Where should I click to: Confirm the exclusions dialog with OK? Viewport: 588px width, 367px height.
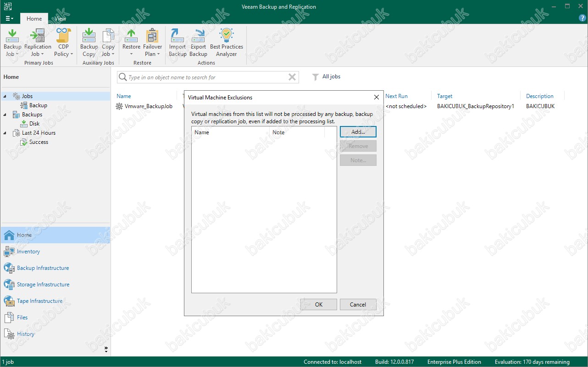pyautogui.click(x=319, y=305)
